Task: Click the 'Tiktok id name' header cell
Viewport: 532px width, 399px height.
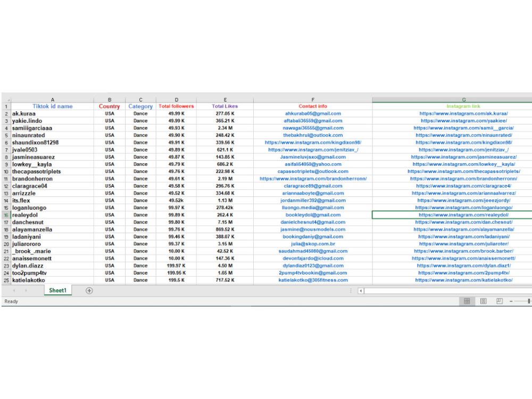Action: (52, 106)
